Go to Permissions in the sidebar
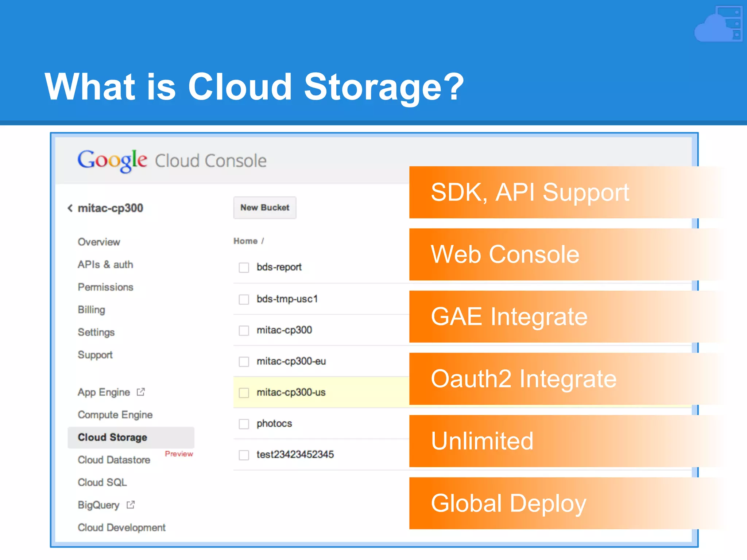 coord(105,287)
